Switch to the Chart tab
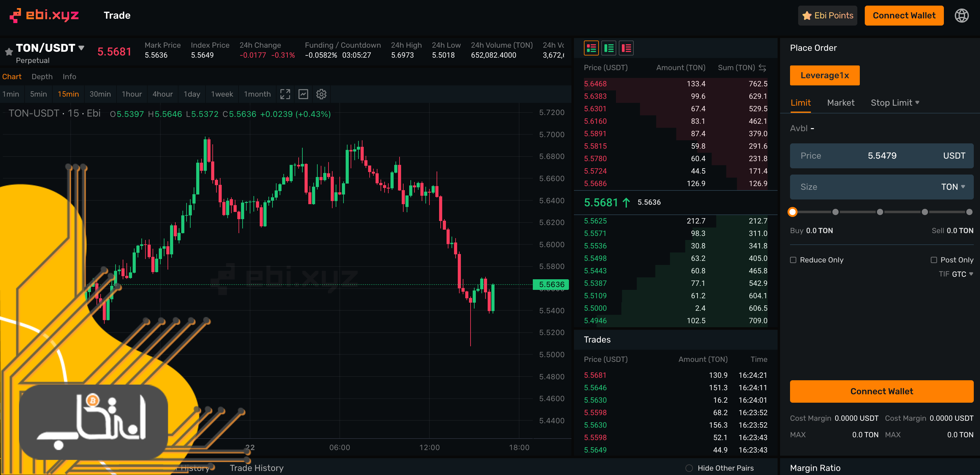 12,77
